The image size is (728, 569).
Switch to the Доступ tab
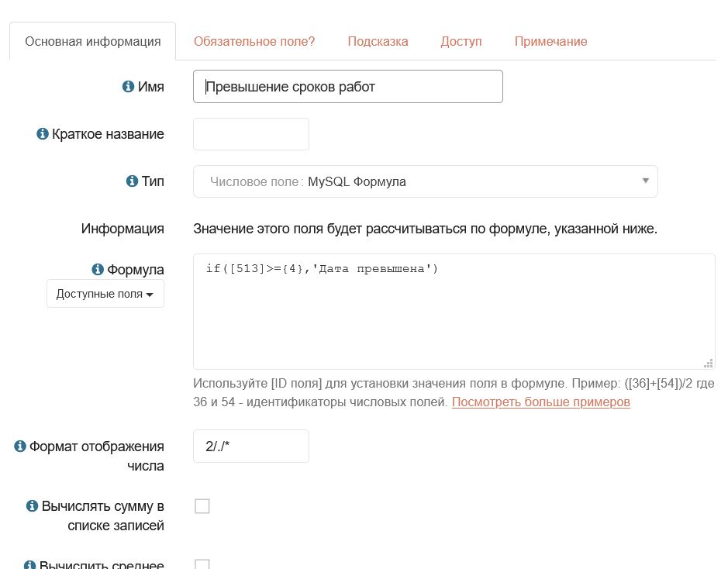click(x=461, y=41)
